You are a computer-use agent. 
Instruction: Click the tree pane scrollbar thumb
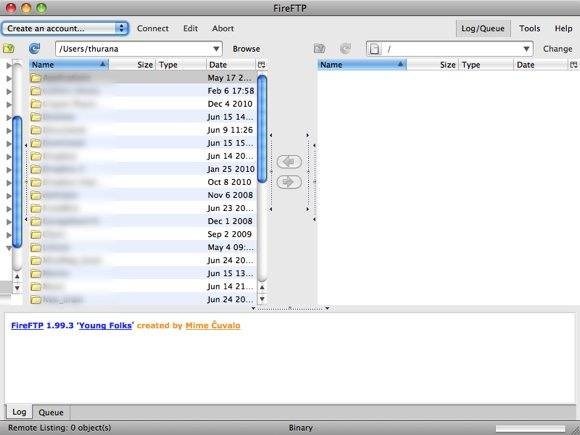tap(17, 182)
